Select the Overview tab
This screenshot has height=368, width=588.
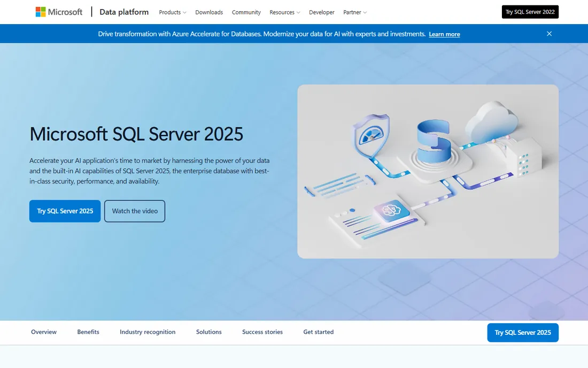(x=44, y=332)
